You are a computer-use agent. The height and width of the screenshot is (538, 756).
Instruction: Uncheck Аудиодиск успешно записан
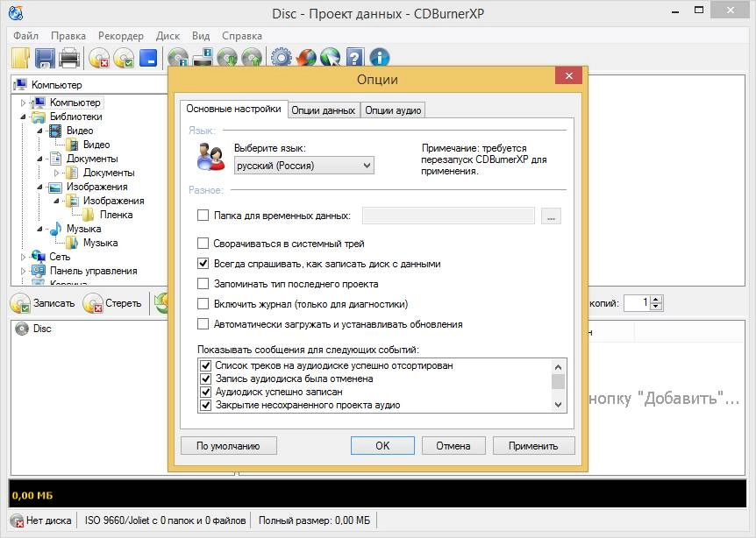click(x=206, y=392)
